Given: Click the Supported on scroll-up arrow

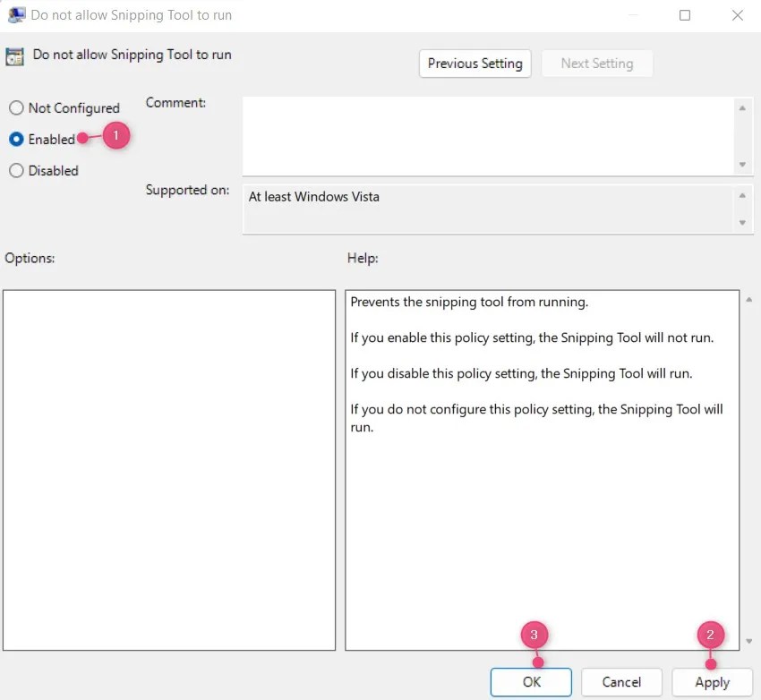Looking at the screenshot, I should (x=744, y=193).
